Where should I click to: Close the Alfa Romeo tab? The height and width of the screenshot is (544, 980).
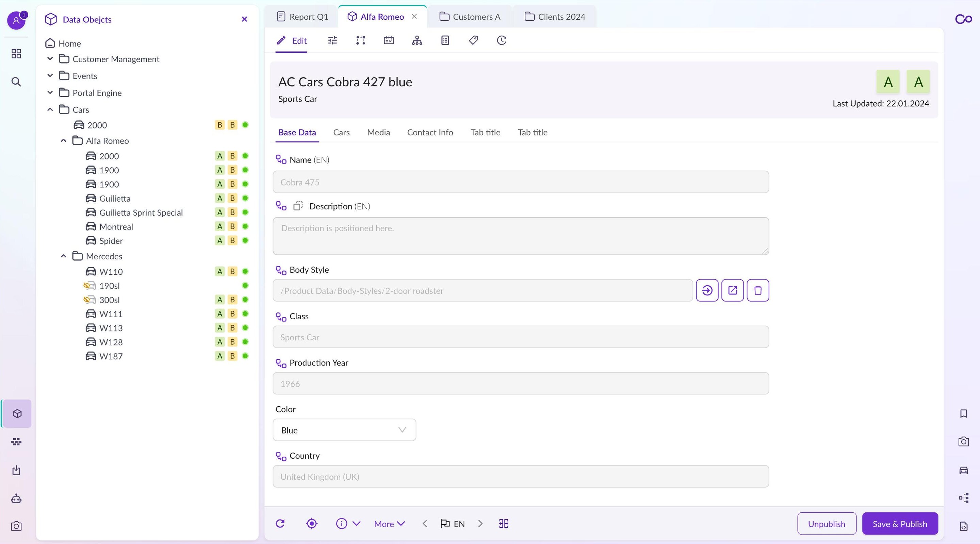pos(414,16)
